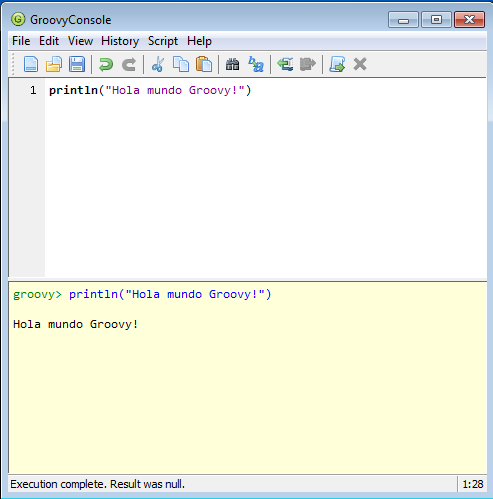Viewport: 493px width, 499px height.
Task: Click line number 1 in the gutter
Action: click(33, 90)
